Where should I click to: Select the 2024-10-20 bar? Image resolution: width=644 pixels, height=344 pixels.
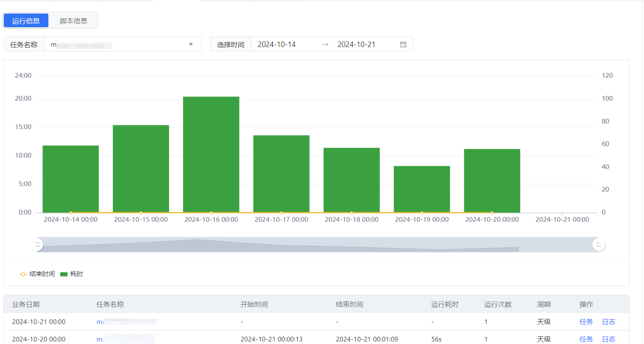click(x=492, y=181)
